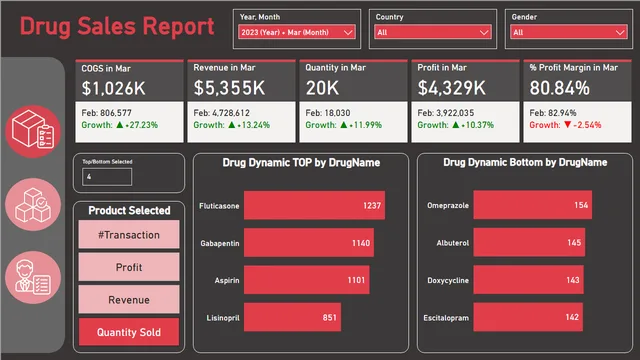Click the Top/Bottom Selected input box
The height and width of the screenshot is (360, 640).
click(107, 177)
